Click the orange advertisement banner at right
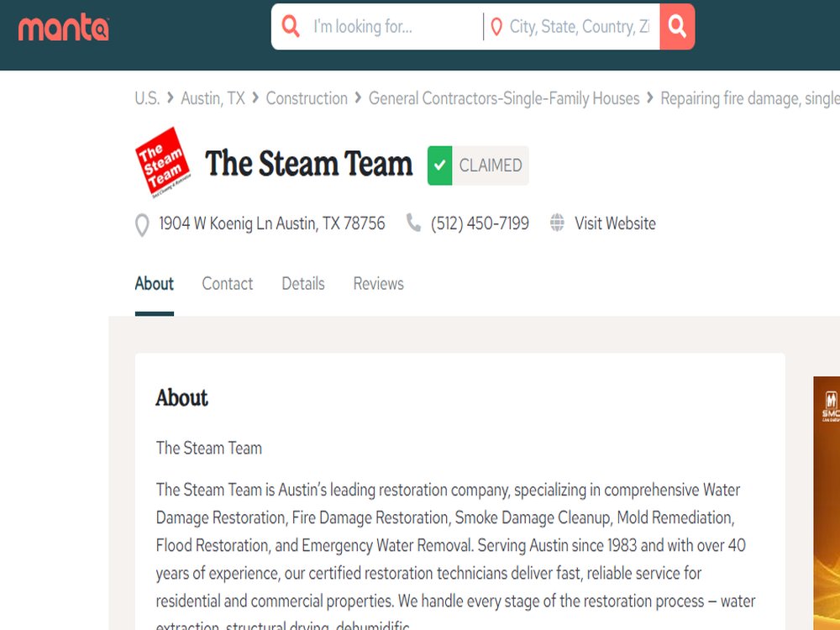Screen dimensions: 840x630 (827, 503)
